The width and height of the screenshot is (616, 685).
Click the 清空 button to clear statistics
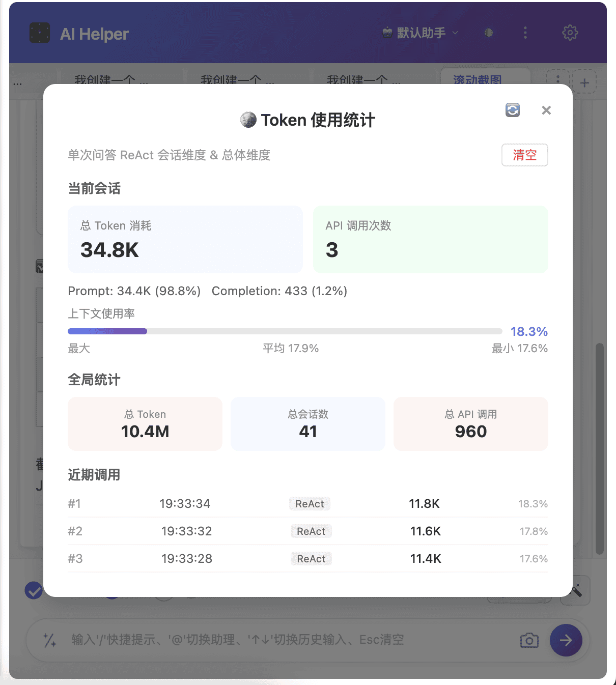click(x=525, y=155)
